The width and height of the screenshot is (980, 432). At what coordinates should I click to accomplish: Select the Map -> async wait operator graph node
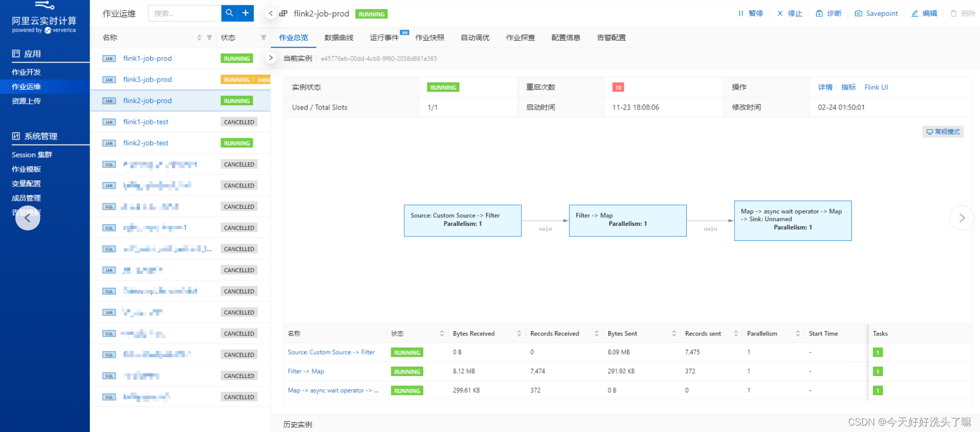pyautogui.click(x=793, y=221)
